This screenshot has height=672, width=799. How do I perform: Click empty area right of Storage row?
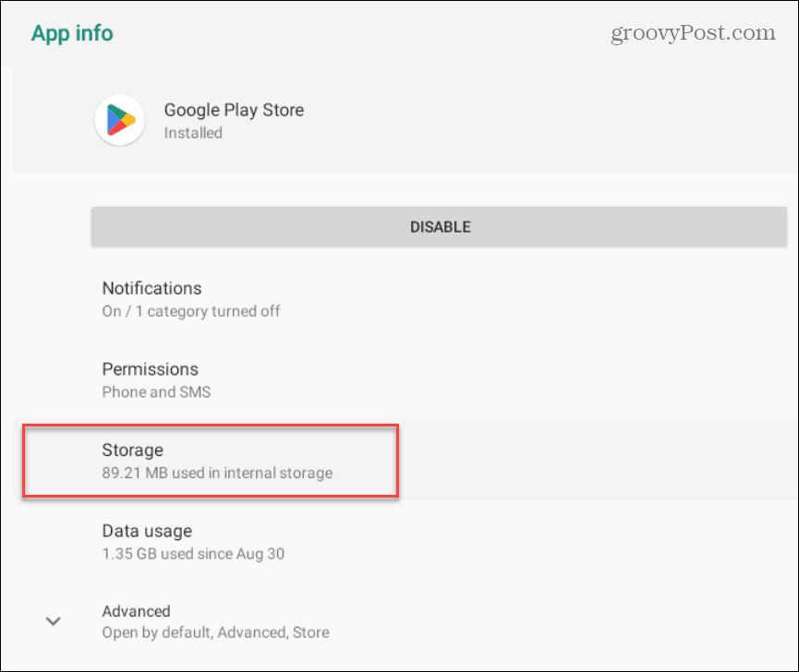[x=596, y=461]
